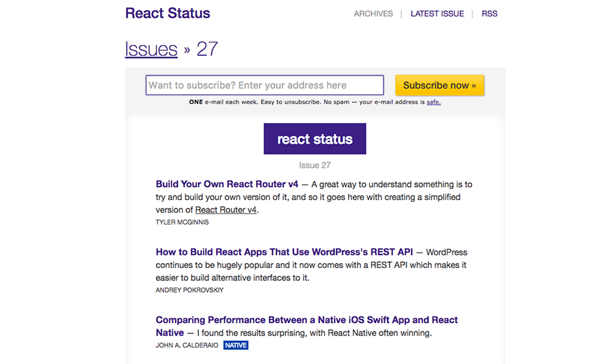Click the Subscribe now button
Viewport: 613px width, 364px height.
(440, 85)
